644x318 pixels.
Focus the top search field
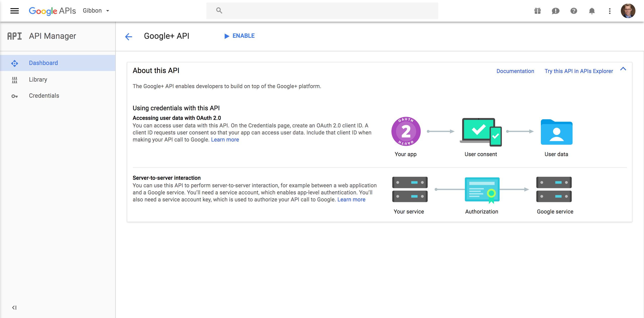coord(322,11)
